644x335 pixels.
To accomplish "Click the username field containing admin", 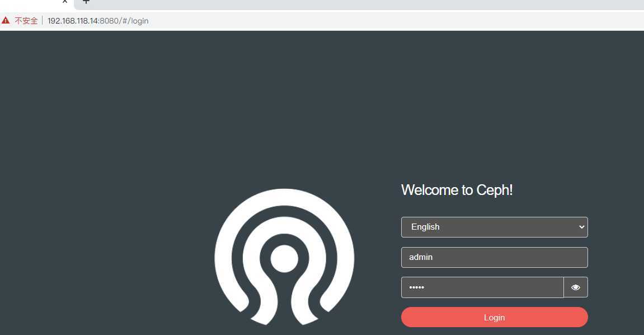I will pyautogui.click(x=495, y=257).
